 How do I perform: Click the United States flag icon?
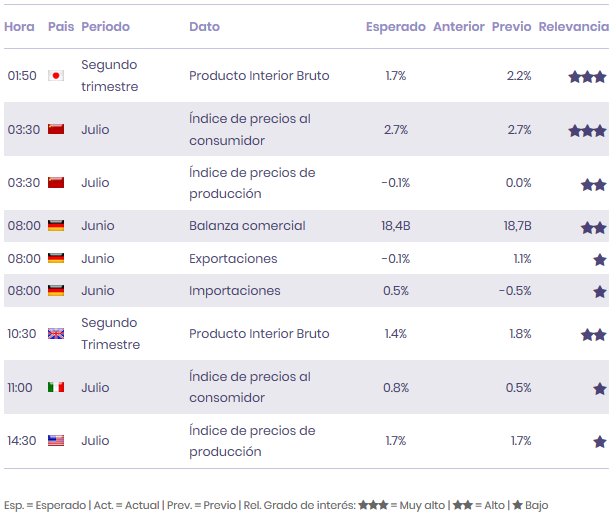point(56,441)
